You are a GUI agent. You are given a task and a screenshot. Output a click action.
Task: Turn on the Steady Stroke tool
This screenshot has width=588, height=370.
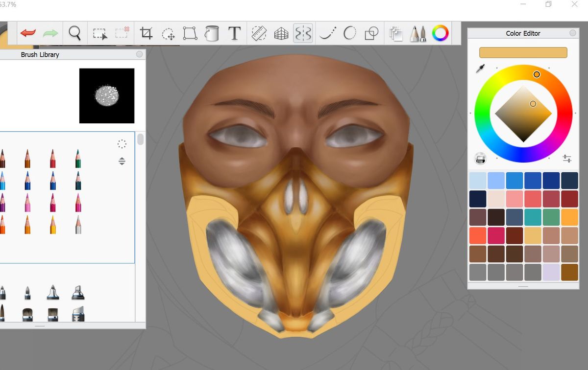328,33
